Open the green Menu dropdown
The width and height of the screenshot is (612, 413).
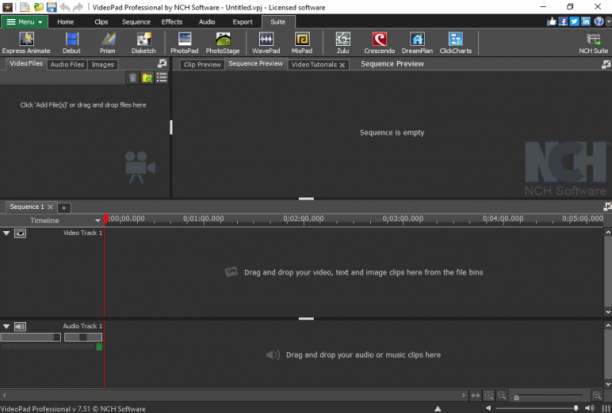[x=24, y=22]
